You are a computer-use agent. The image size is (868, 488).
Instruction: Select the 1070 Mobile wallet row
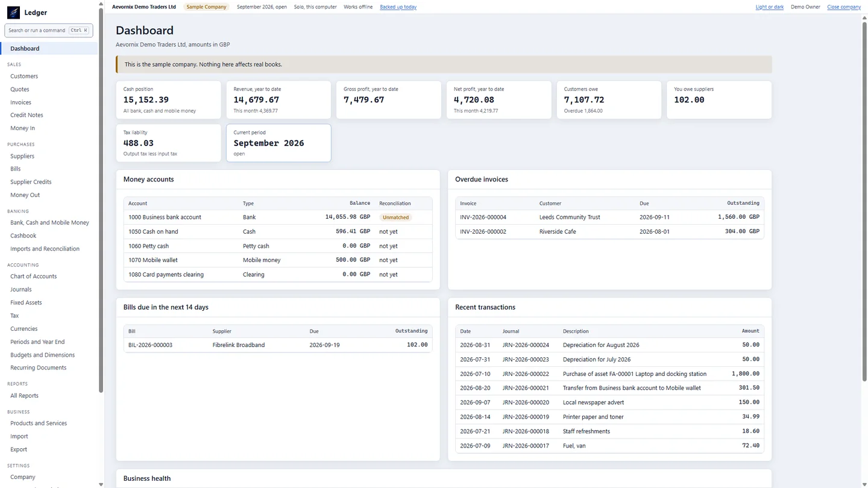[278, 260]
